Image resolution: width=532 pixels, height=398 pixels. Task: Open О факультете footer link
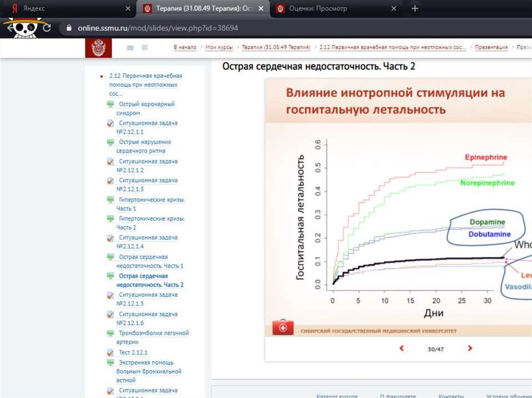(x=397, y=395)
